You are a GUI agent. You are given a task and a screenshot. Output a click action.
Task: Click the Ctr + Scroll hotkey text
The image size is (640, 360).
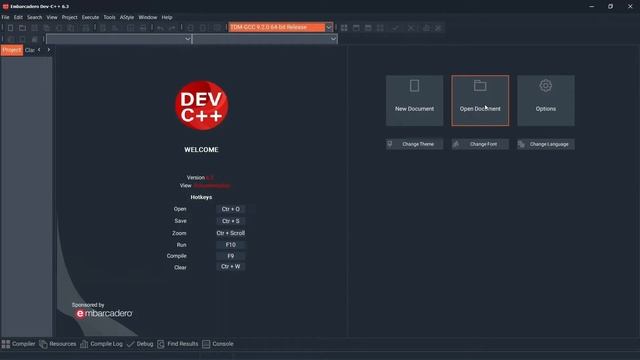click(231, 233)
